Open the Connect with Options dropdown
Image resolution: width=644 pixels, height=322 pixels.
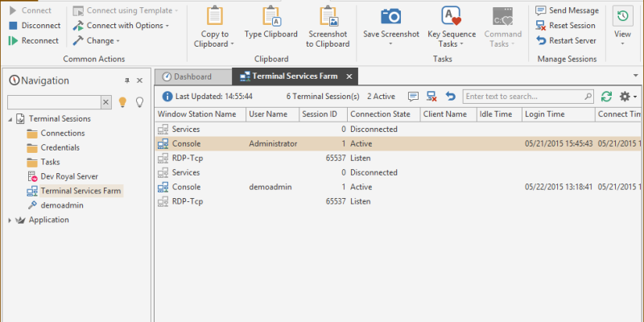(167, 26)
